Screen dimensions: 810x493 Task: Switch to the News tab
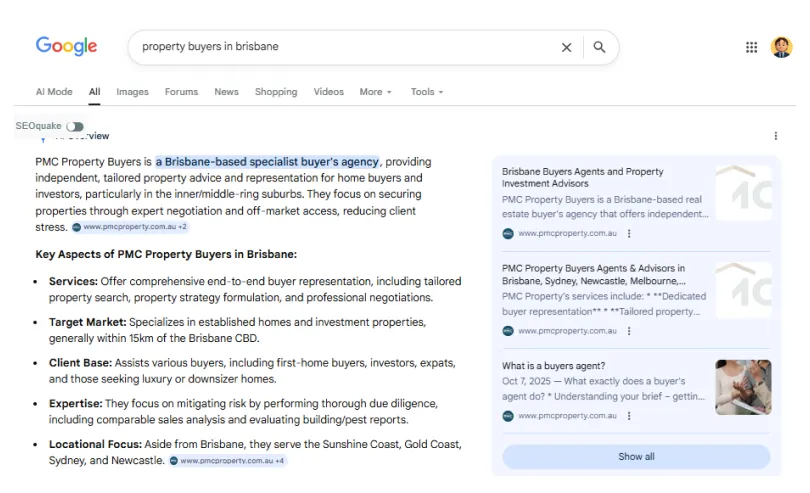[226, 92]
